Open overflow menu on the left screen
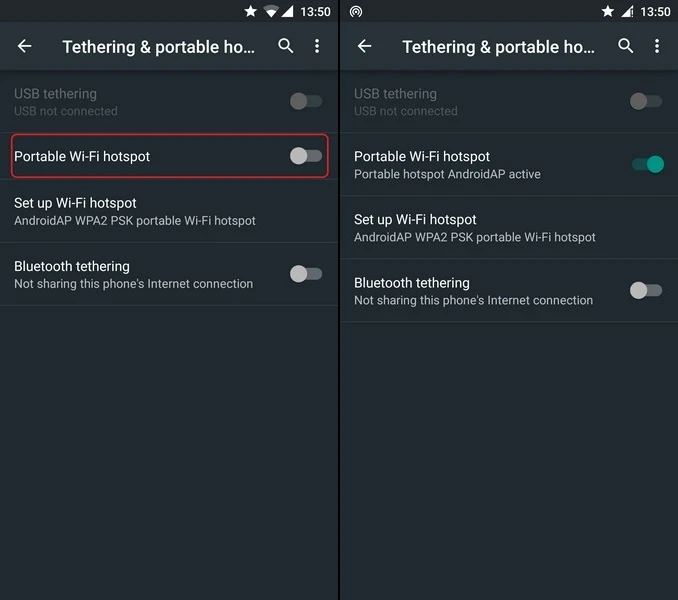The width and height of the screenshot is (678, 600). pos(317,46)
